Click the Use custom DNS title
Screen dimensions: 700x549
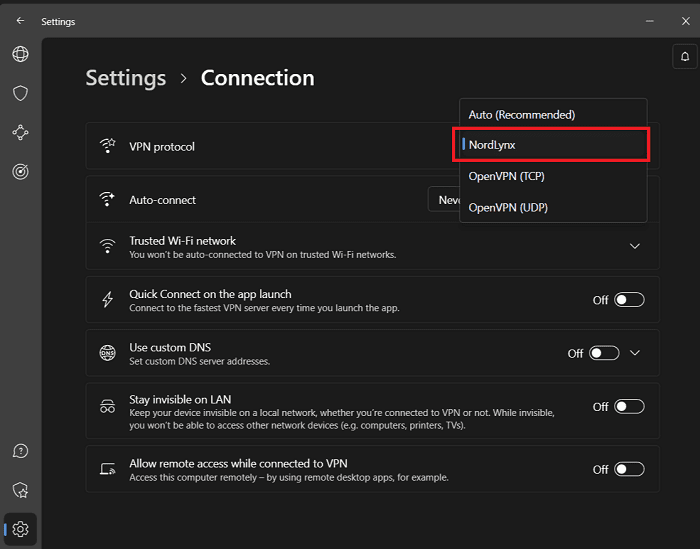(170, 347)
